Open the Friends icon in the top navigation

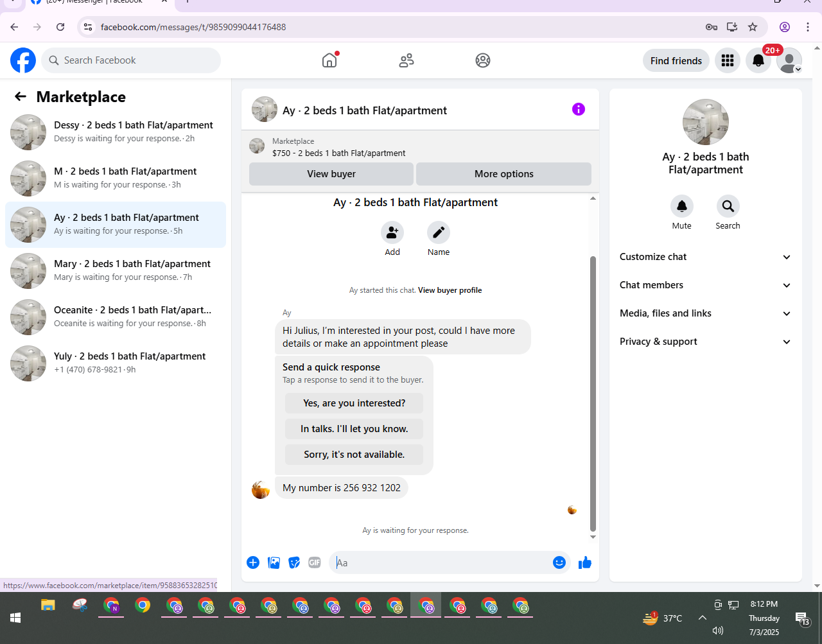click(x=407, y=60)
